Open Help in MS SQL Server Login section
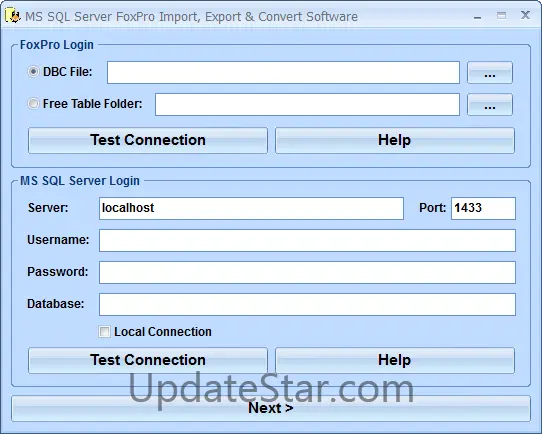The image size is (542, 434). 395,360
